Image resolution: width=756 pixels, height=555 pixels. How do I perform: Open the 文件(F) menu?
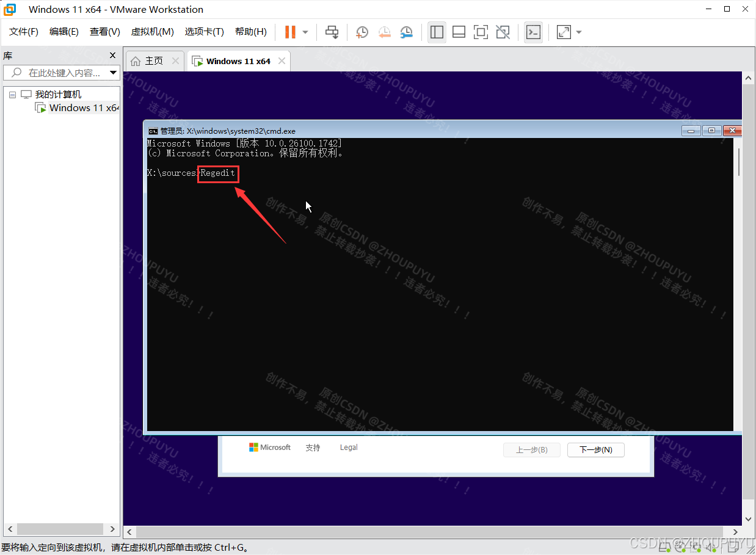[24, 32]
